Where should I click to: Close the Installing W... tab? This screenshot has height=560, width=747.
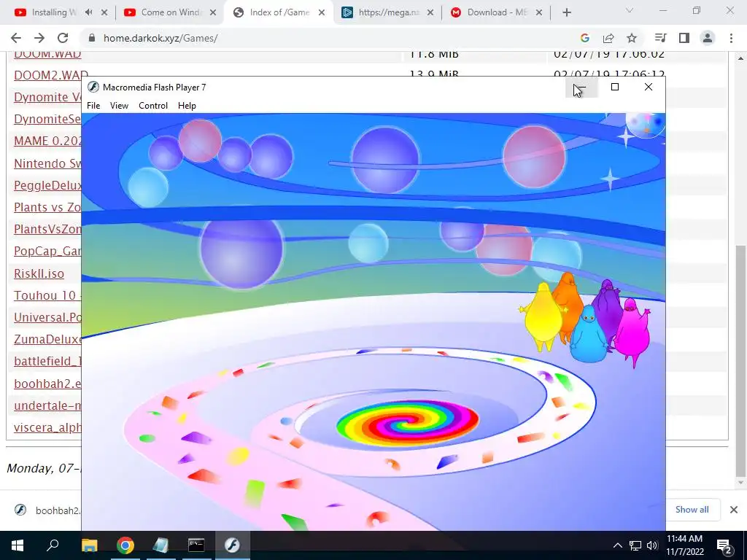tap(104, 12)
